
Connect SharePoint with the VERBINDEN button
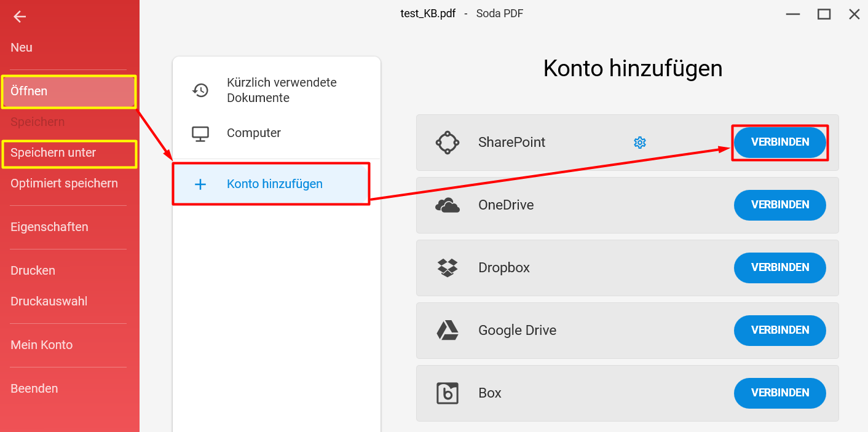pos(780,143)
